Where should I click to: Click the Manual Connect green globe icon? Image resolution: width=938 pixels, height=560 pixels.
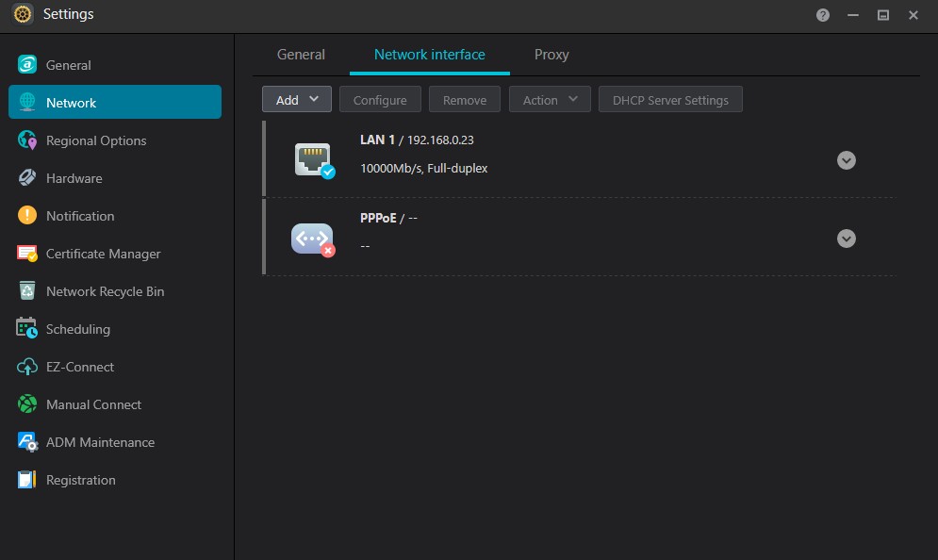[27, 404]
